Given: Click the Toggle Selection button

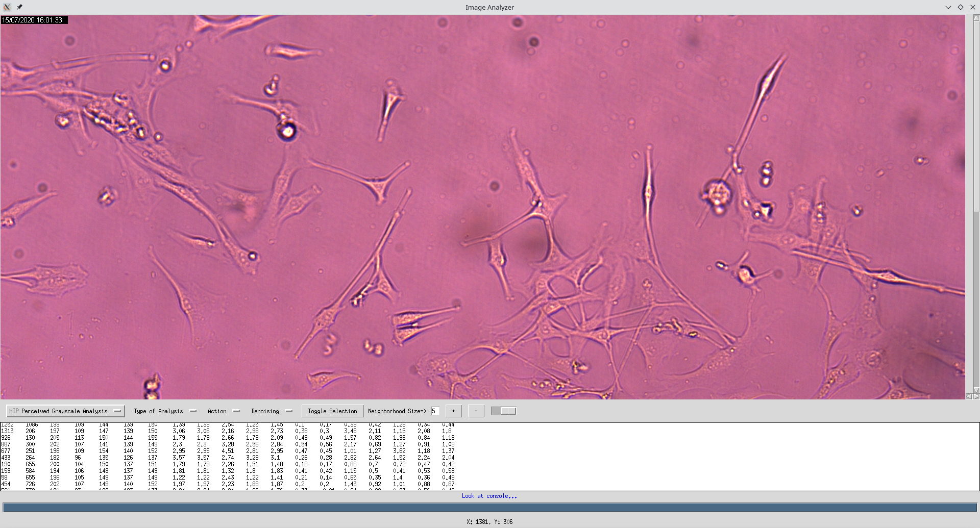Looking at the screenshot, I should pyautogui.click(x=332, y=411).
